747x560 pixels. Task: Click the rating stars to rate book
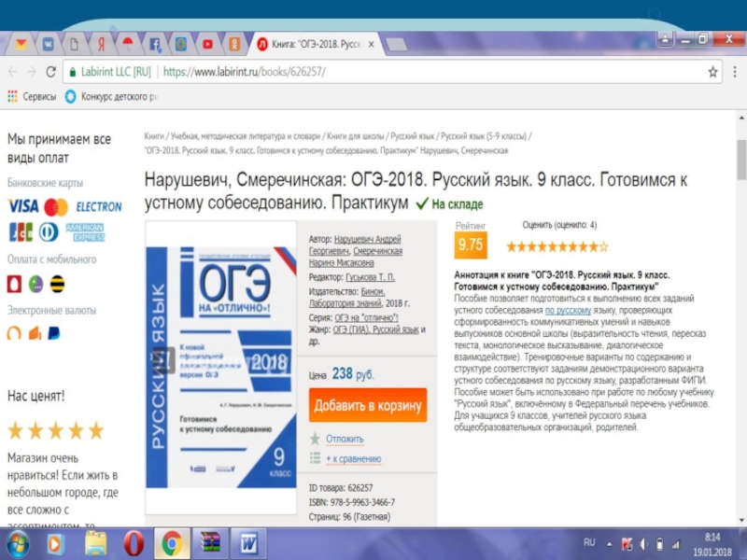[557, 247]
